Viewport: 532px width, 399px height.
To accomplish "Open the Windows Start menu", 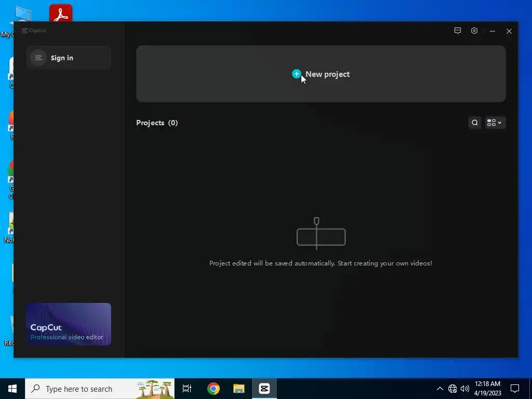I will [x=12, y=389].
